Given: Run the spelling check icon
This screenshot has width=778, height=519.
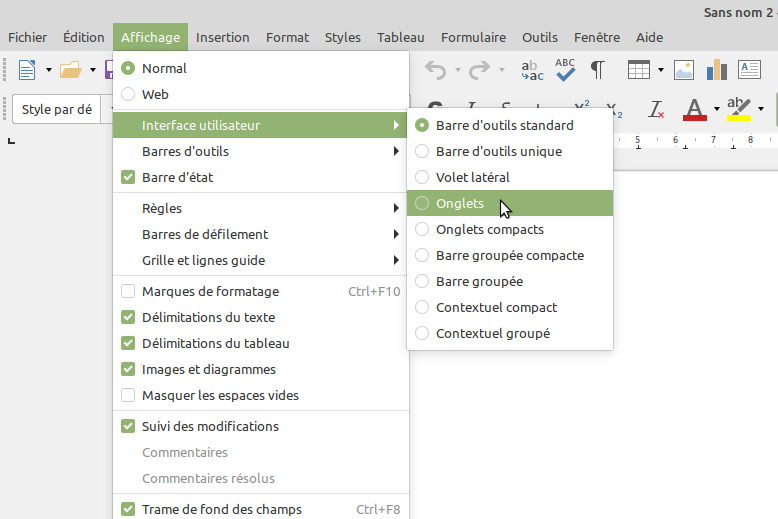Looking at the screenshot, I should [x=565, y=70].
